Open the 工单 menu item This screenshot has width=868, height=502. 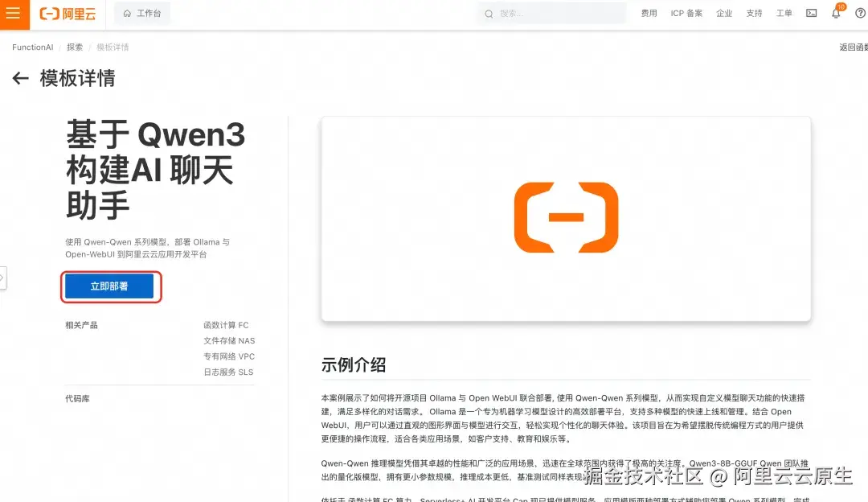(784, 13)
